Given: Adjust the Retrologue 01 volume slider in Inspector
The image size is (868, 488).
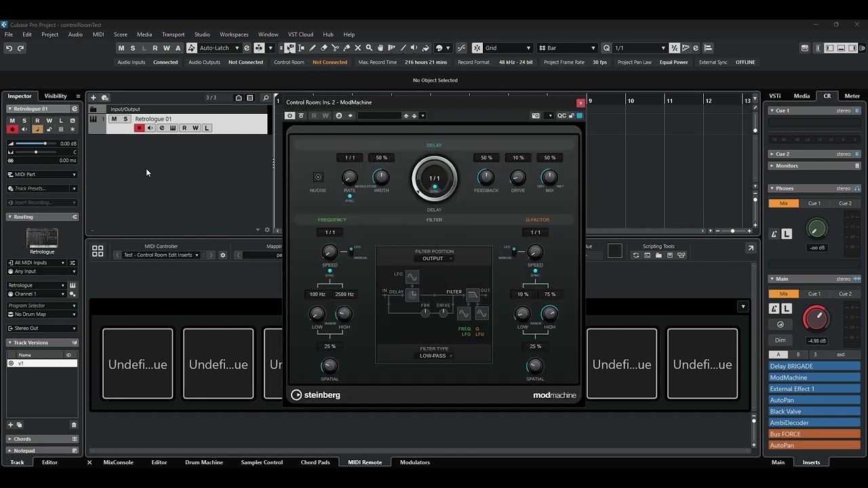Looking at the screenshot, I should 45,144.
